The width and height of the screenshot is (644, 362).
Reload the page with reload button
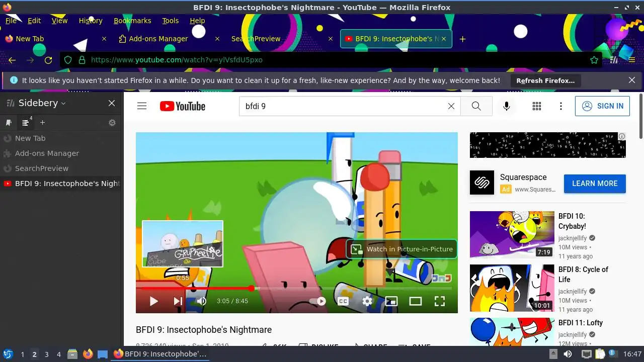(x=48, y=60)
